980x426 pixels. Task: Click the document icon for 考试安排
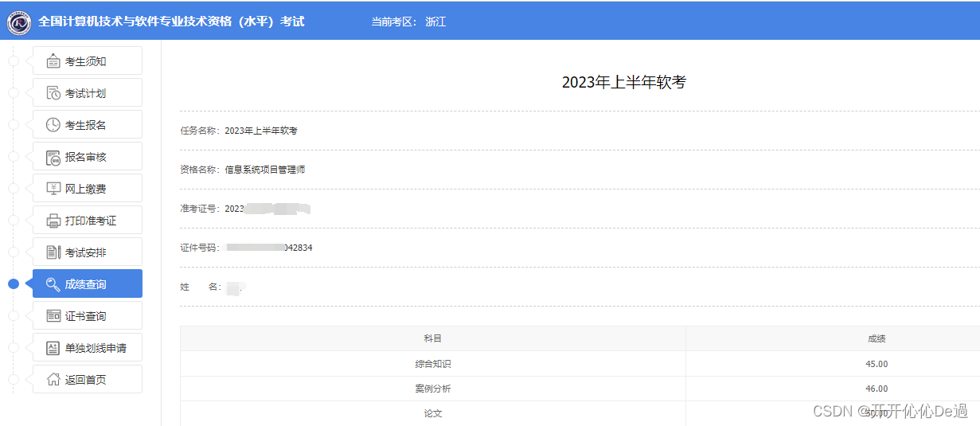coord(53,252)
